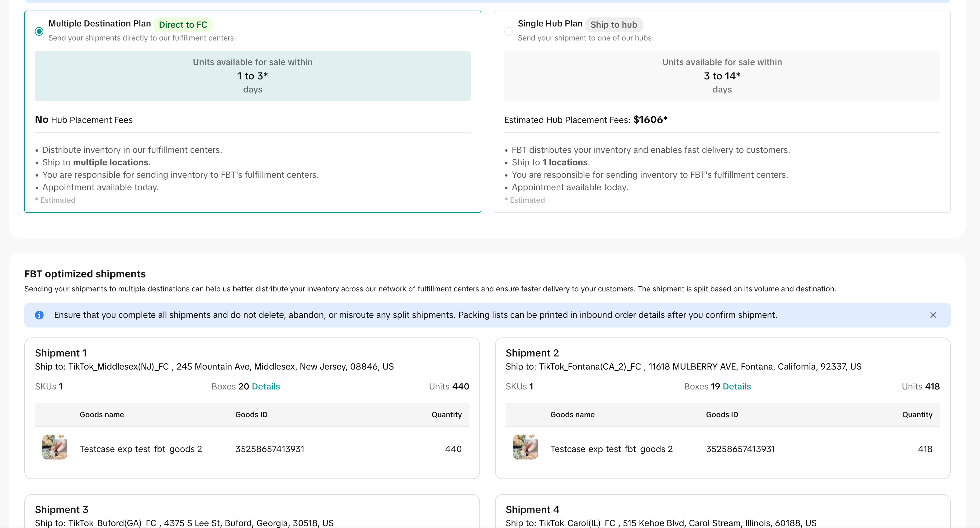Image resolution: width=980 pixels, height=528 pixels.
Task: Click the Goods name header in Shipment 2
Action: click(x=572, y=415)
